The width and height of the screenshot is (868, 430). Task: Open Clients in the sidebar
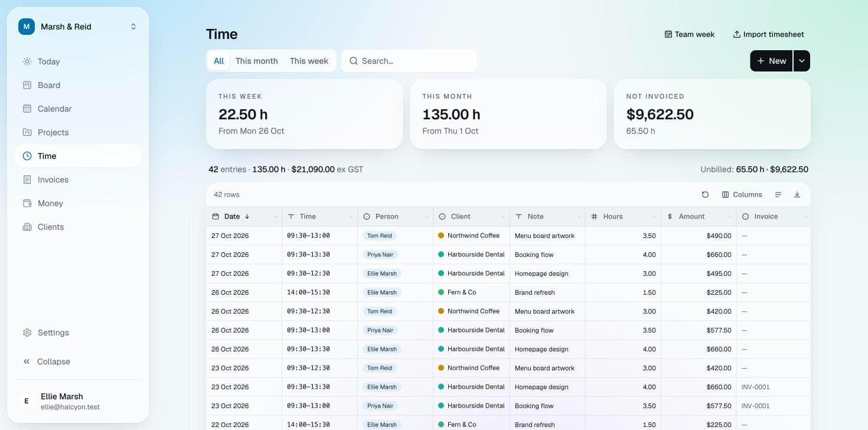78,227
